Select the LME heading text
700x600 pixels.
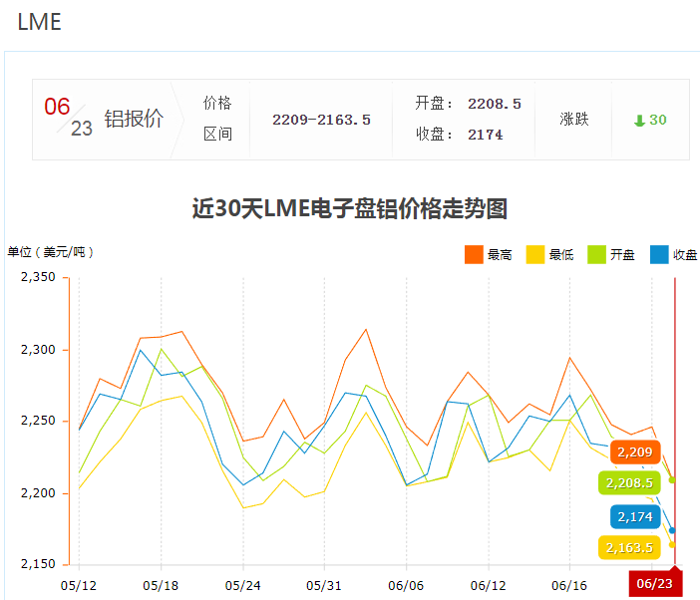coord(39,22)
